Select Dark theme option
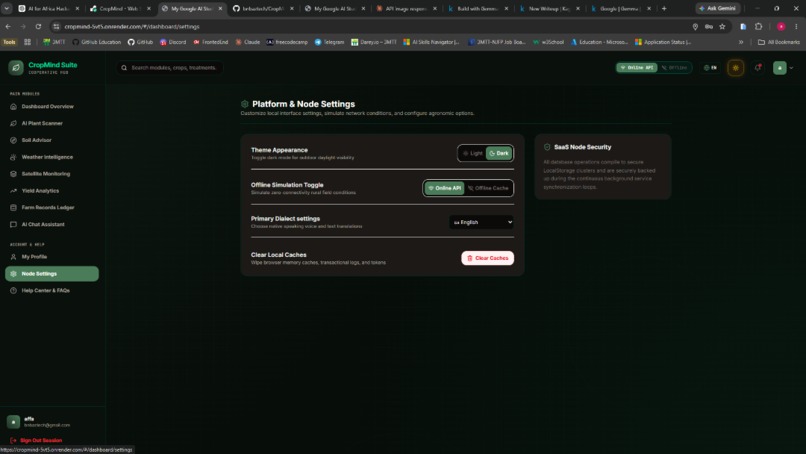The width and height of the screenshot is (806, 454). 499,153
